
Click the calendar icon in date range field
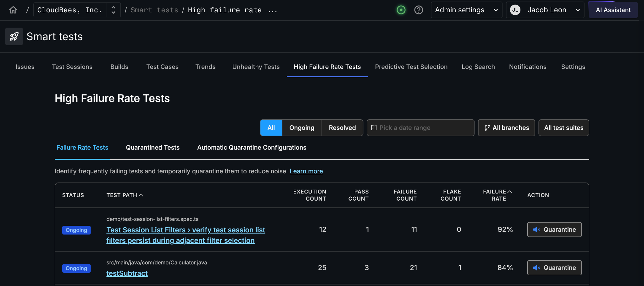[374, 128]
